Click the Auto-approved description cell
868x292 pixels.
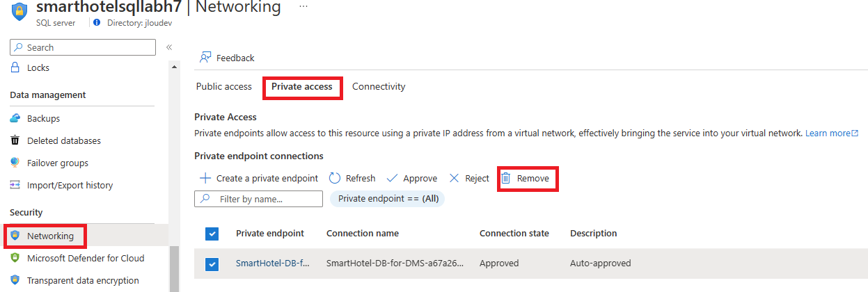pyautogui.click(x=601, y=263)
